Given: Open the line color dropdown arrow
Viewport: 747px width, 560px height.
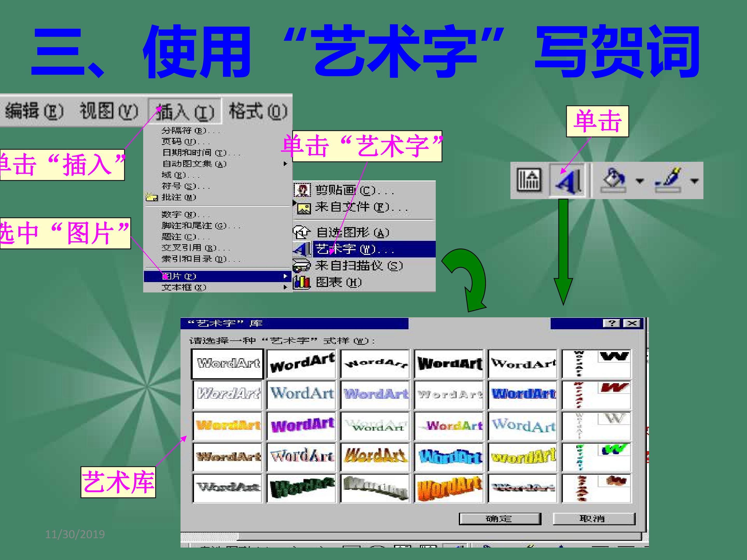Looking at the screenshot, I should pos(694,181).
